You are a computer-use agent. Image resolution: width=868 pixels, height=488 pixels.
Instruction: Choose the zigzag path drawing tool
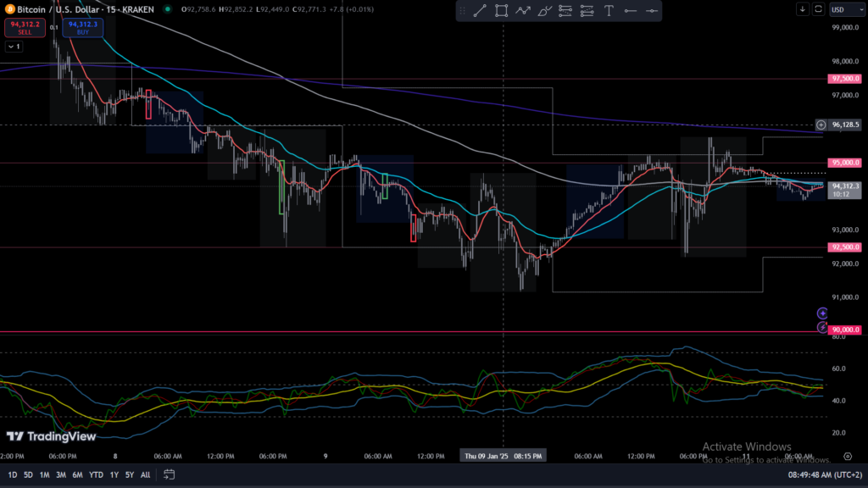[x=523, y=11]
